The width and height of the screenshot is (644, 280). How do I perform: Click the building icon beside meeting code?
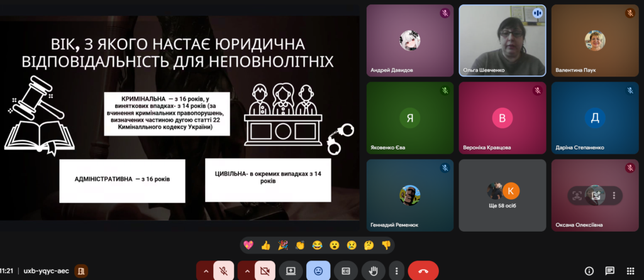pyautogui.click(x=81, y=271)
